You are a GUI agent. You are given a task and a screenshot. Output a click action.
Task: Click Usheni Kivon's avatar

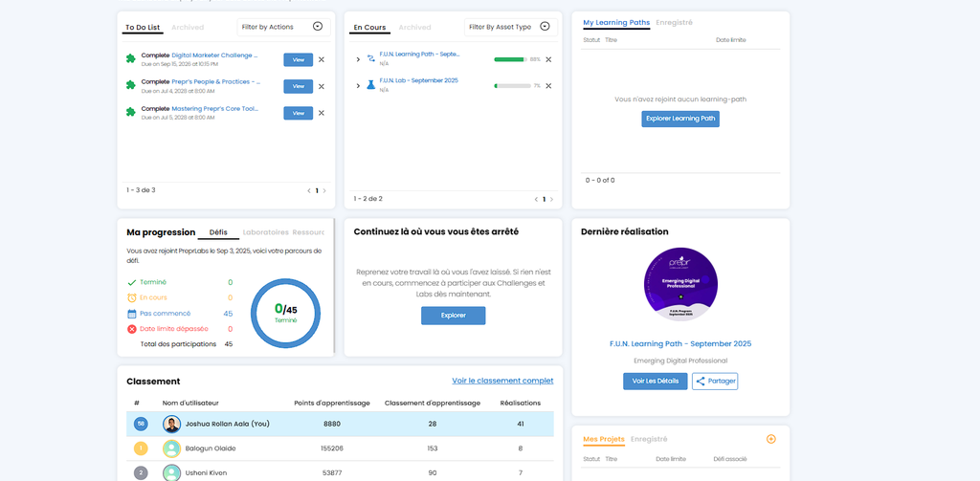[x=172, y=473]
